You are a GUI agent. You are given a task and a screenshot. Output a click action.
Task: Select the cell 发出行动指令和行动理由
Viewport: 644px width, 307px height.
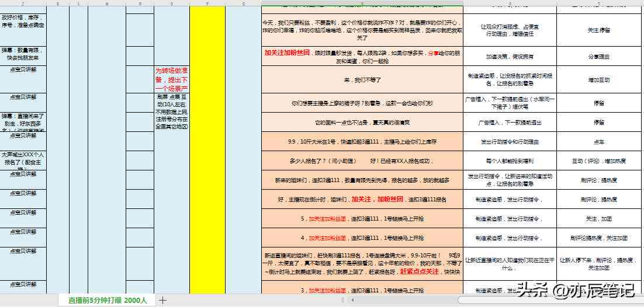510,142
